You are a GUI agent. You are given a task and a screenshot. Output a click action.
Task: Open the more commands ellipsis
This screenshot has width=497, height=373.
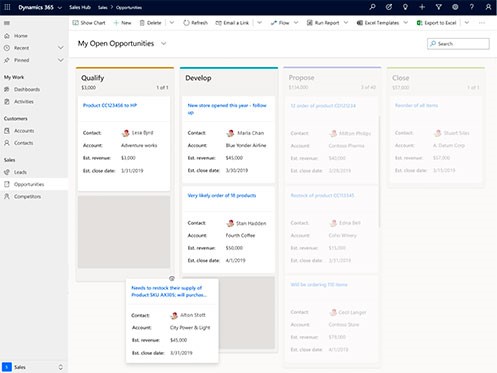[482, 23]
